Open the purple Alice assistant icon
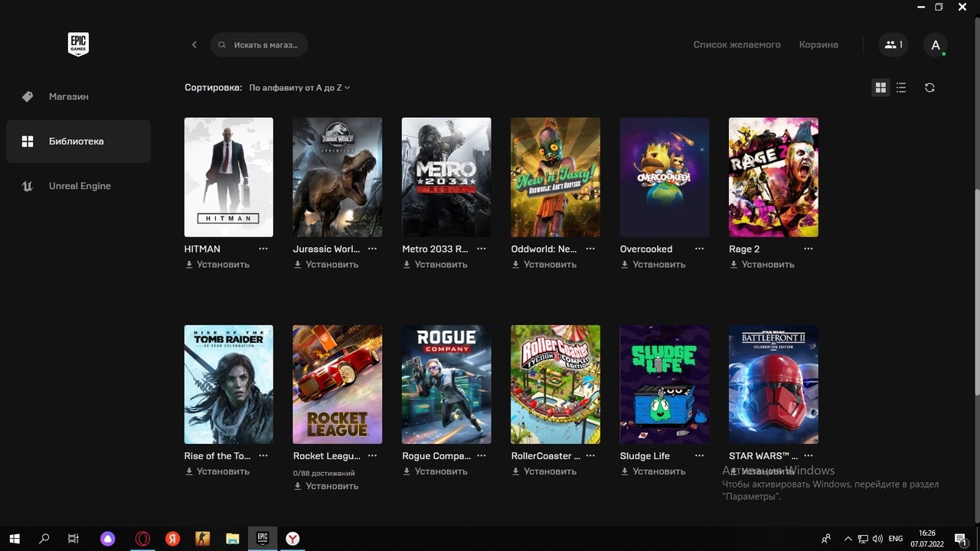The height and width of the screenshot is (551, 980). point(108,539)
